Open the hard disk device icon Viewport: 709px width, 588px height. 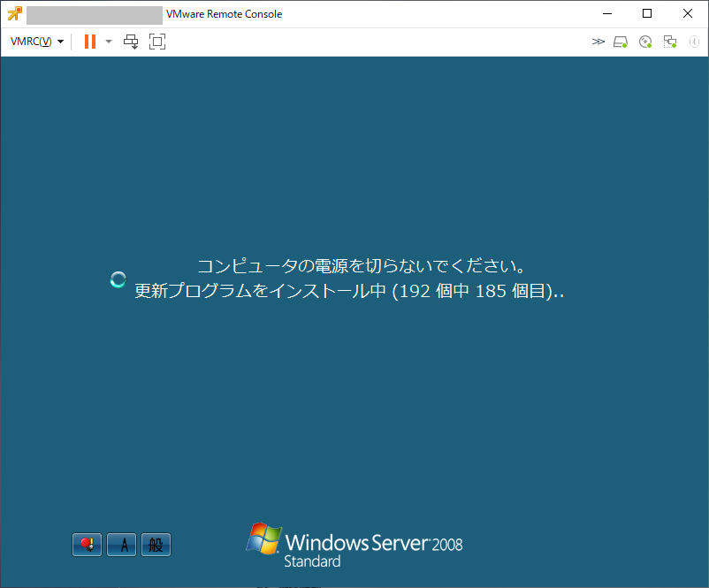(x=621, y=42)
